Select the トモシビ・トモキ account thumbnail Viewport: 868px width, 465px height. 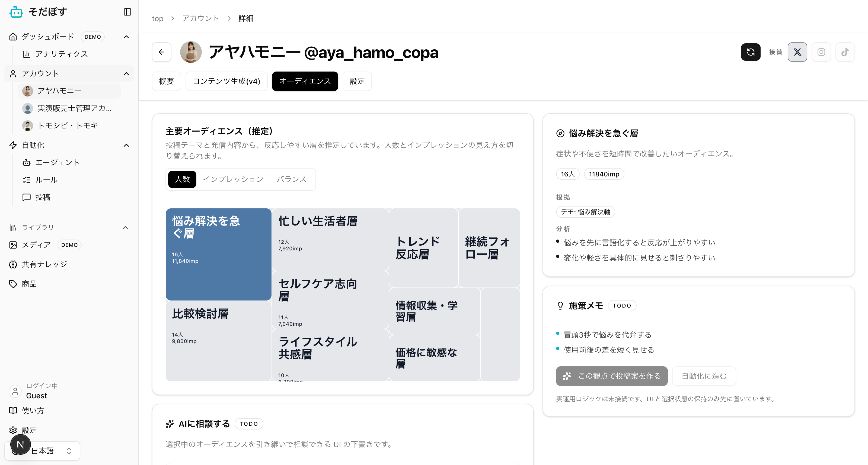(x=28, y=125)
